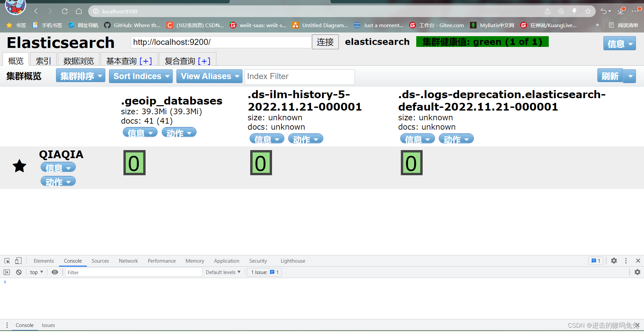
Task: Open the top-right 信息 dropdown
Action: (620, 44)
